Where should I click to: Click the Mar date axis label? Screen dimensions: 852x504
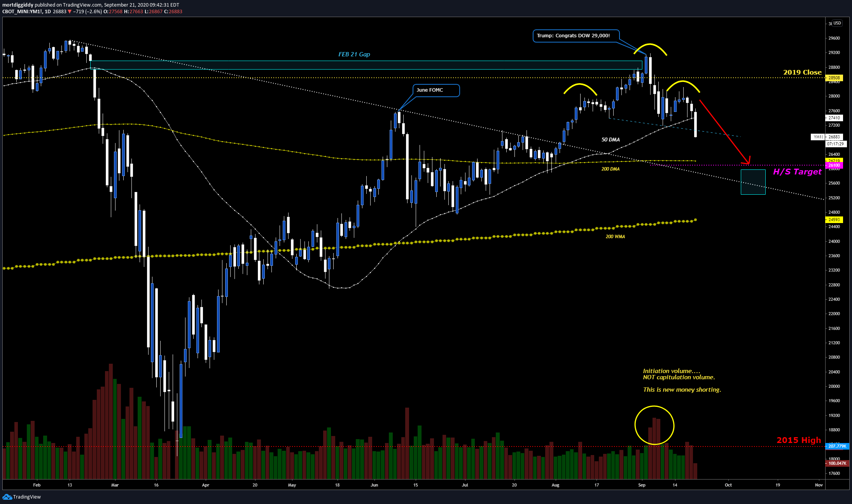(x=115, y=485)
